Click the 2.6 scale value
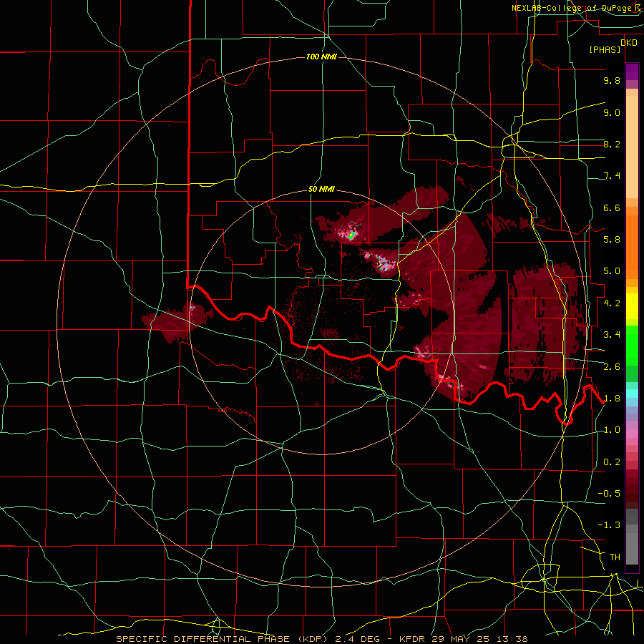This screenshot has width=644, height=644. (612, 366)
